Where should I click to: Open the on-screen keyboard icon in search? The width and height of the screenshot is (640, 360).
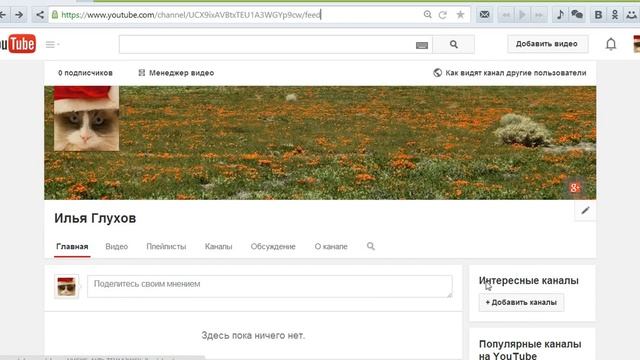pyautogui.click(x=422, y=45)
